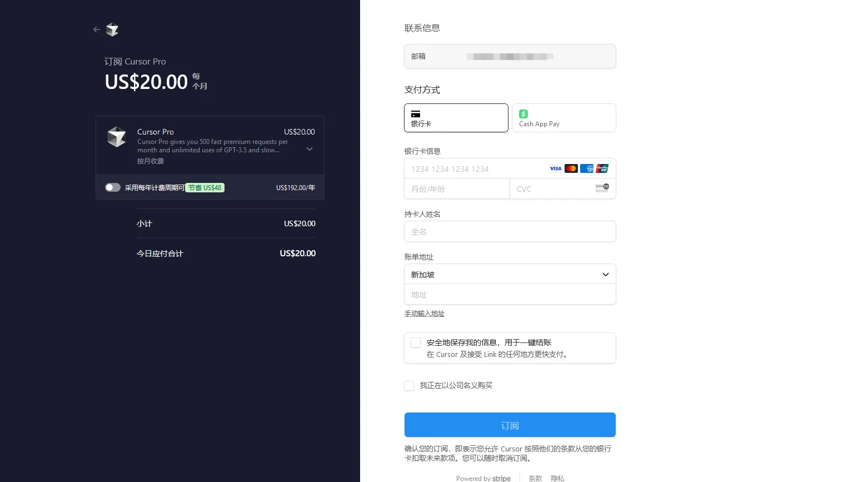
Task: Enable the yearly billing toggle to save US$48
Action: (x=113, y=187)
